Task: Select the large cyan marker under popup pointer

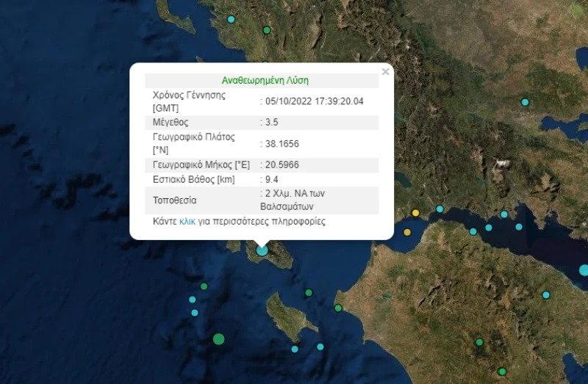Action: tap(262, 250)
